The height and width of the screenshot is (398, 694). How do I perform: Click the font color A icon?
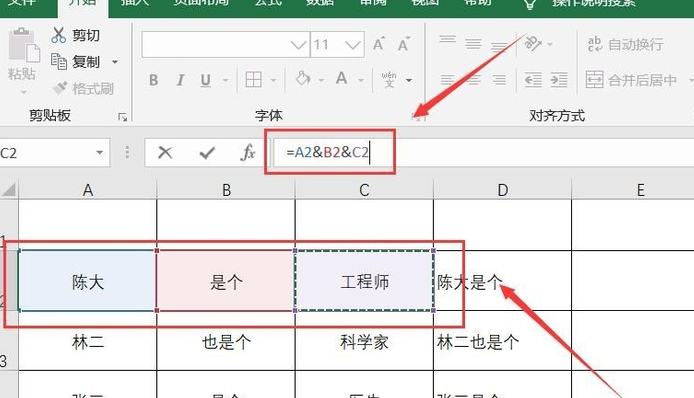(x=341, y=79)
